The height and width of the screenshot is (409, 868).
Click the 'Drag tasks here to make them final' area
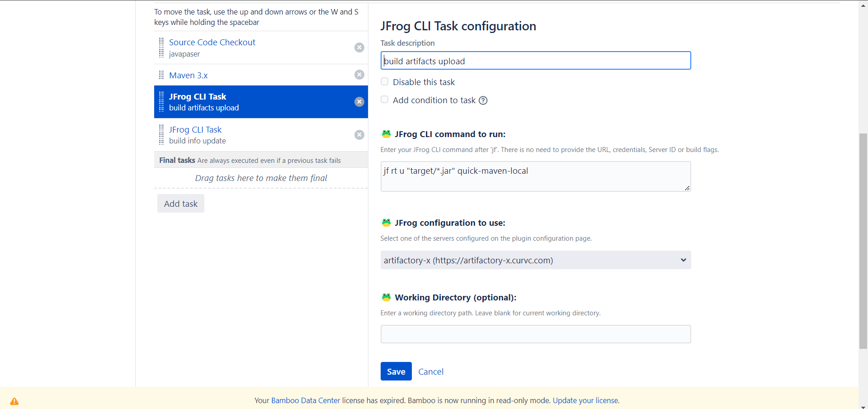click(261, 178)
